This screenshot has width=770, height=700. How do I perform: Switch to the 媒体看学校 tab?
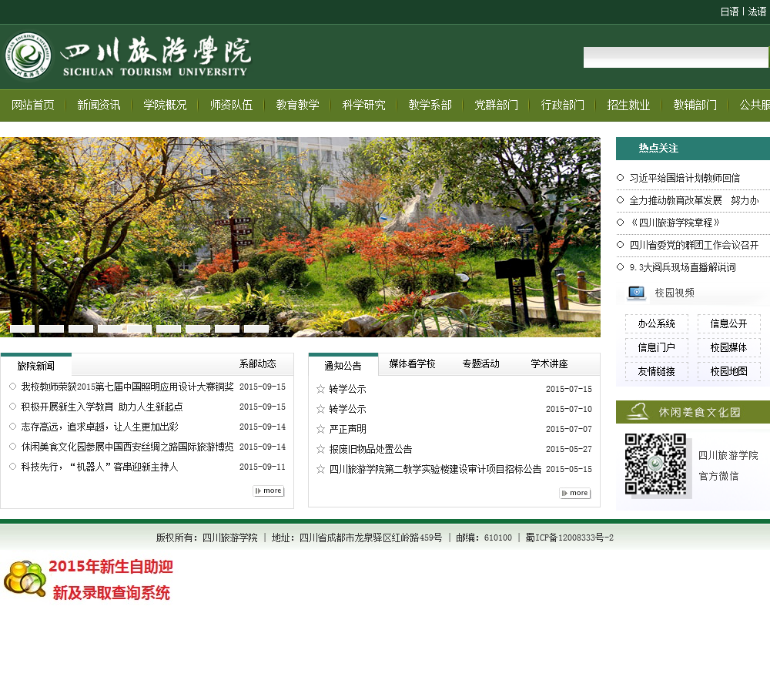click(412, 364)
